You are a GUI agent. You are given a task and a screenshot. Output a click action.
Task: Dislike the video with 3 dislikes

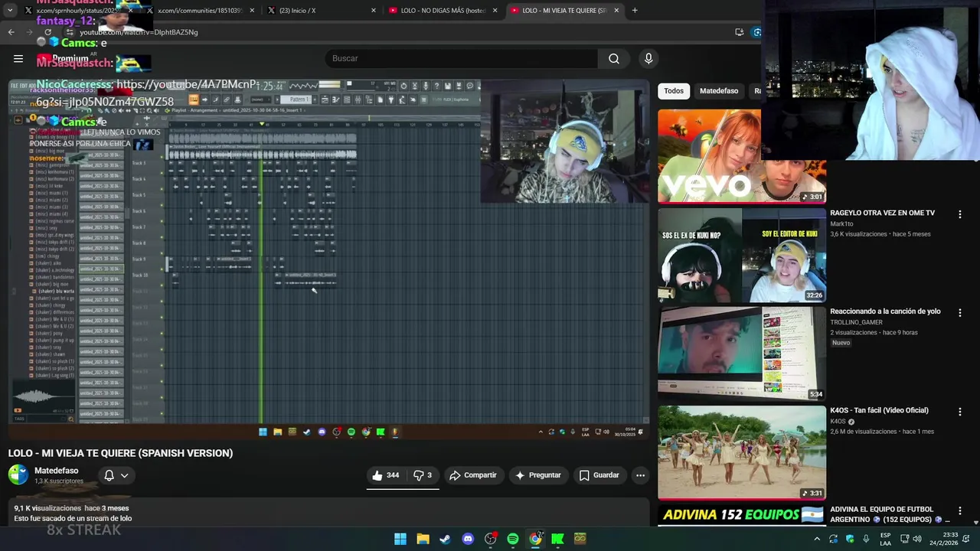tap(423, 475)
